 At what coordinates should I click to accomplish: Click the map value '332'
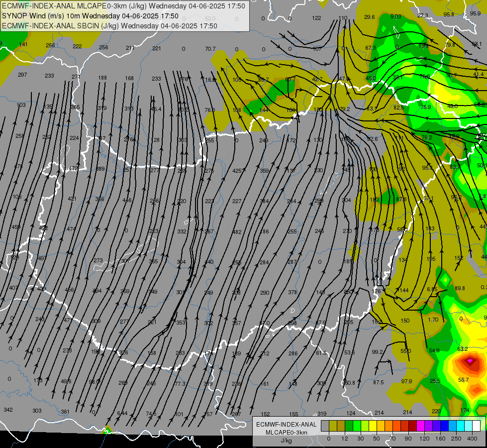click(182, 231)
